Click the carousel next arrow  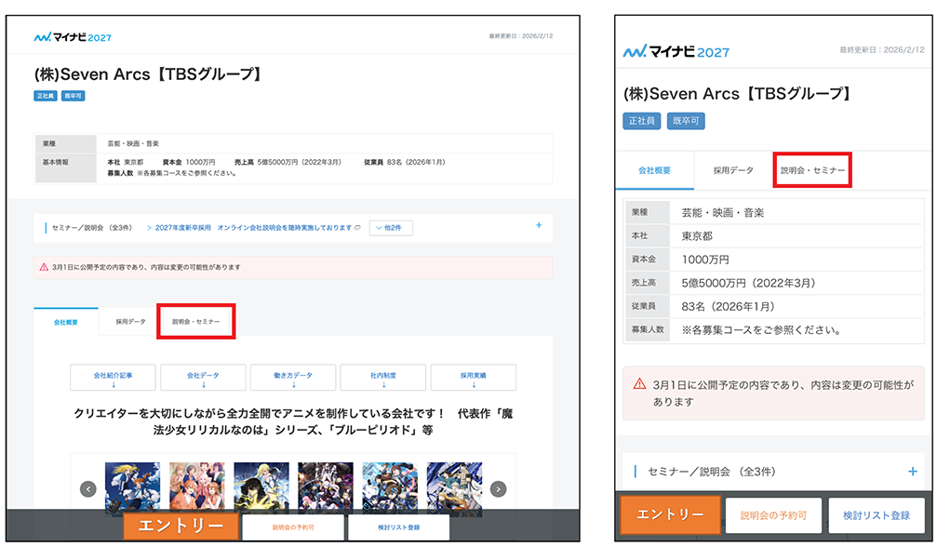click(498, 487)
